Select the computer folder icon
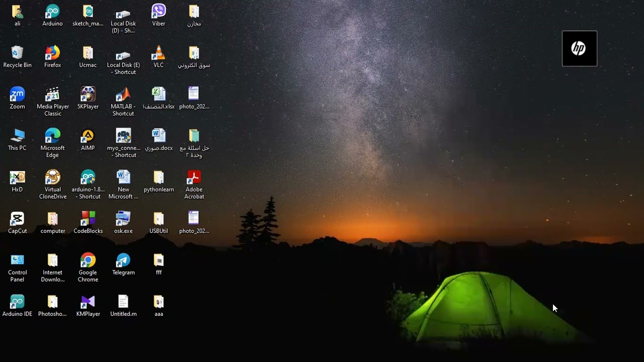Viewport: 644px width, 362px height. [52, 218]
